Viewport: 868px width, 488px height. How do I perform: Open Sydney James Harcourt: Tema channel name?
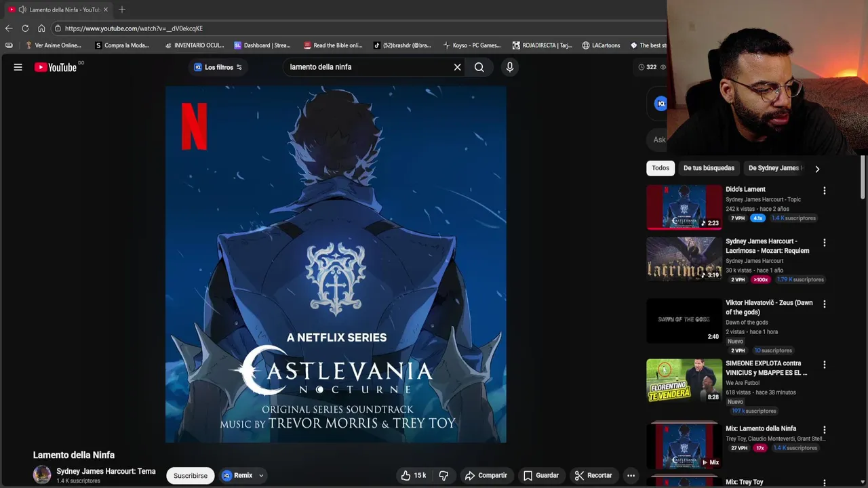(x=106, y=471)
